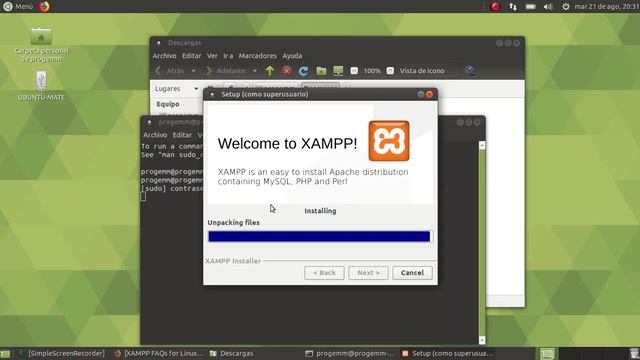640x360 pixels.
Task: Search files with the magnifier icon
Action: click(469, 71)
